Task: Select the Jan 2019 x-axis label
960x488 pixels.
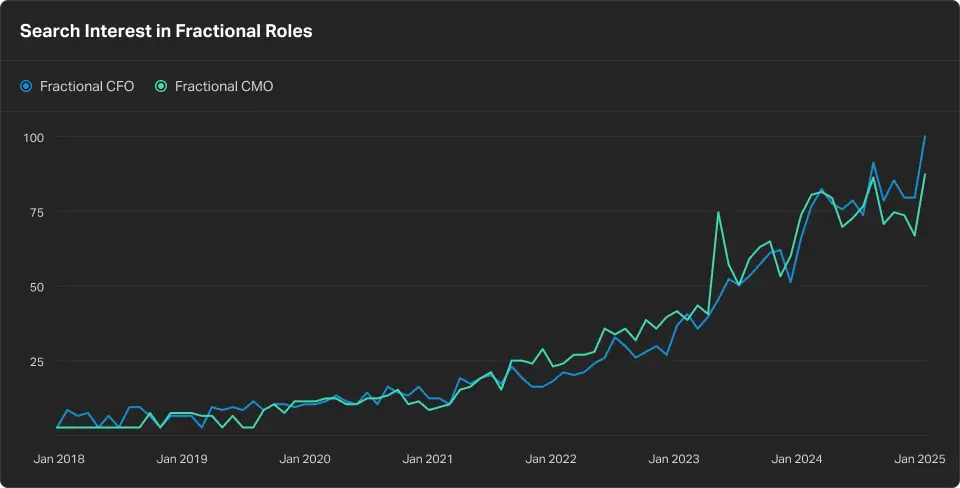Action: (x=181, y=460)
